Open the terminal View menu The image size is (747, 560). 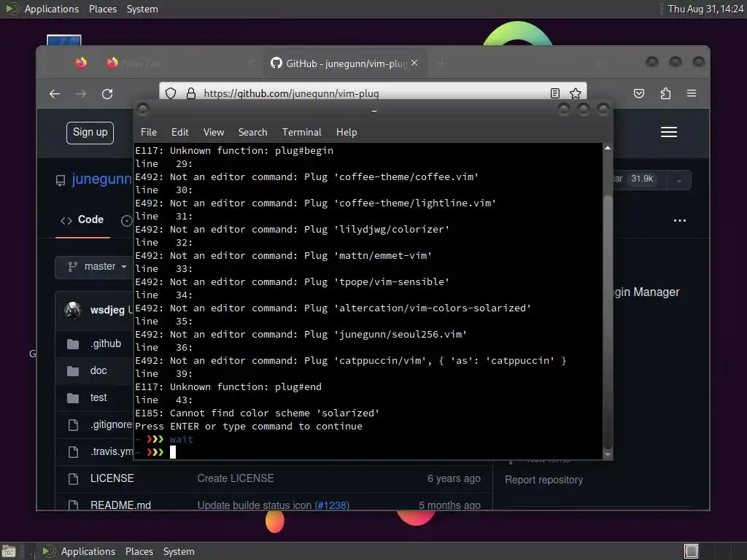click(214, 133)
